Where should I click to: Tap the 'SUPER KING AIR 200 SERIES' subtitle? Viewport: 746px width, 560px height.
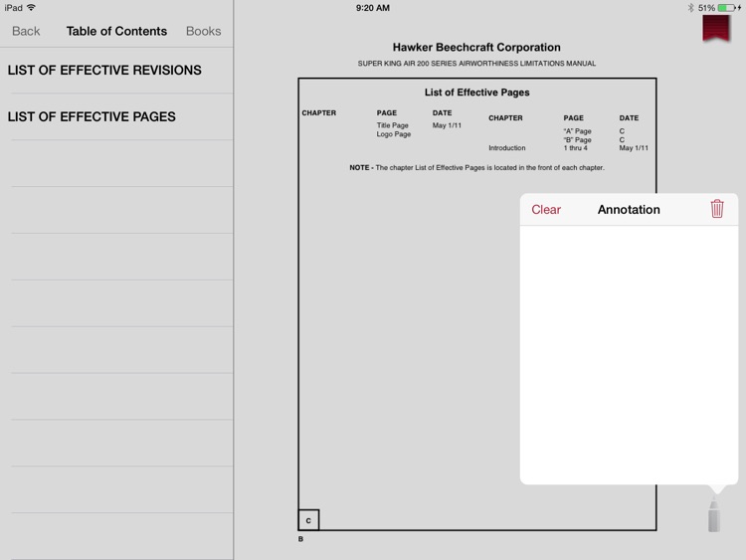click(476, 64)
